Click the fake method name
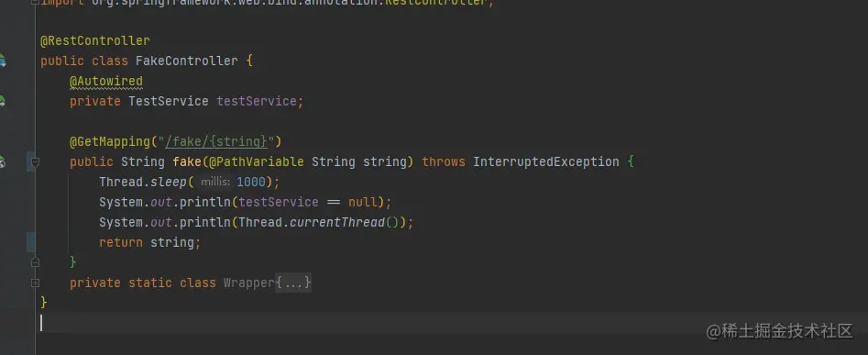The image size is (868, 355). click(187, 161)
